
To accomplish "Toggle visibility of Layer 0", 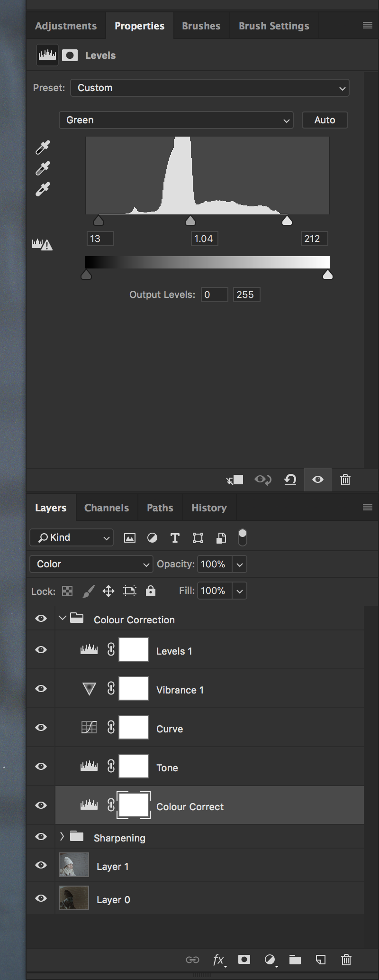I will [41, 898].
